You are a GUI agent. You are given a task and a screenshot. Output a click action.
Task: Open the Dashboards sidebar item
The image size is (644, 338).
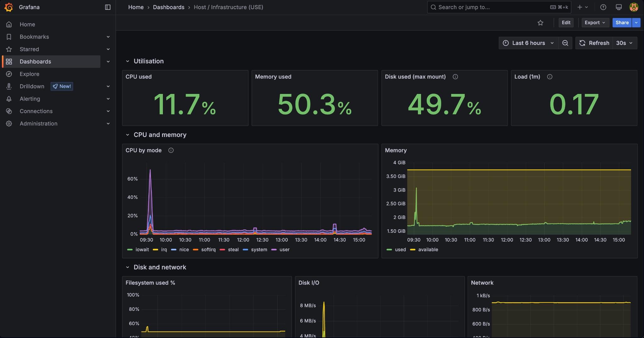51,62
